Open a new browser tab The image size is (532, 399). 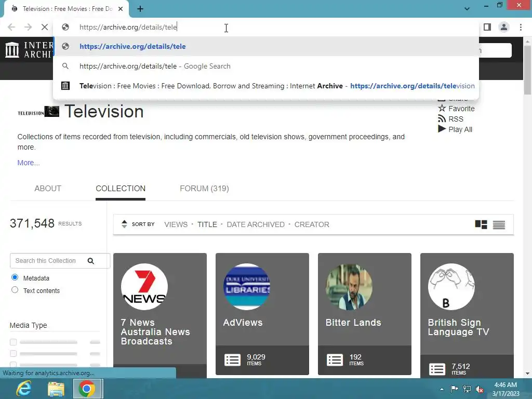click(x=140, y=9)
